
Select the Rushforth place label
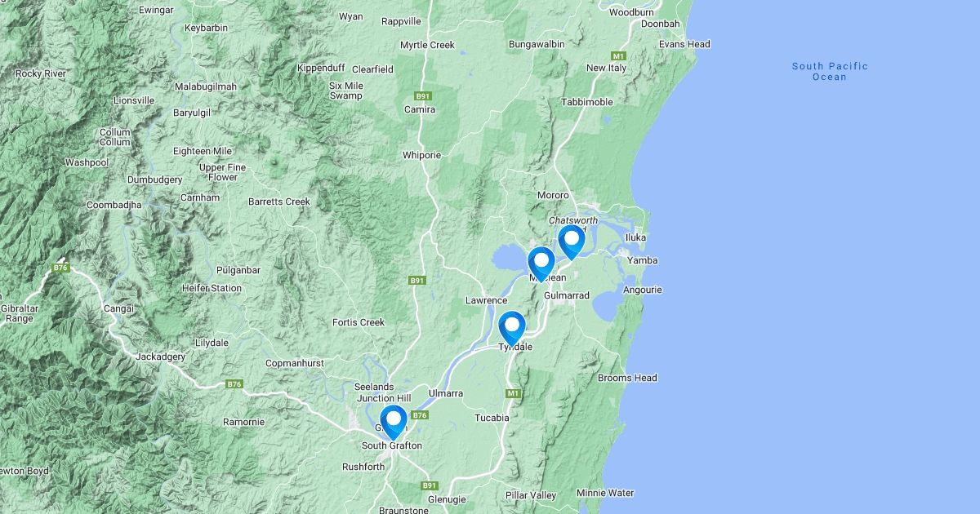tap(363, 467)
